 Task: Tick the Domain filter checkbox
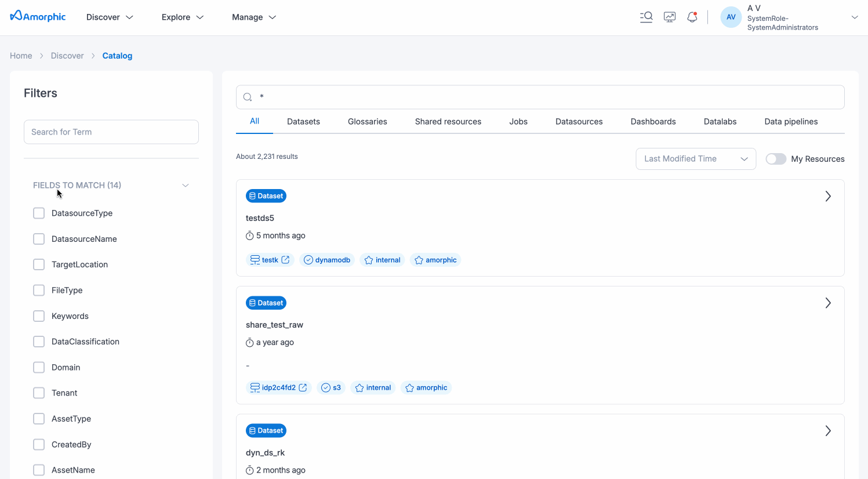coord(39,368)
